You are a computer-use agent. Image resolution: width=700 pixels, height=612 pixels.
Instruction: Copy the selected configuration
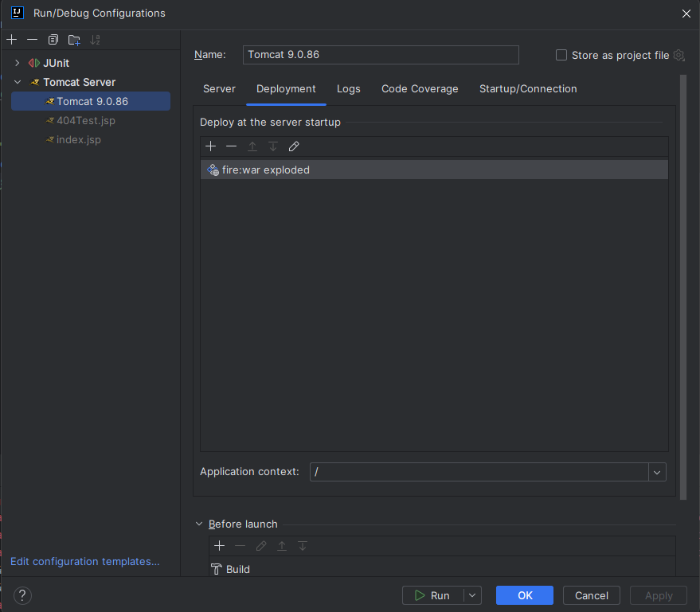click(x=53, y=40)
